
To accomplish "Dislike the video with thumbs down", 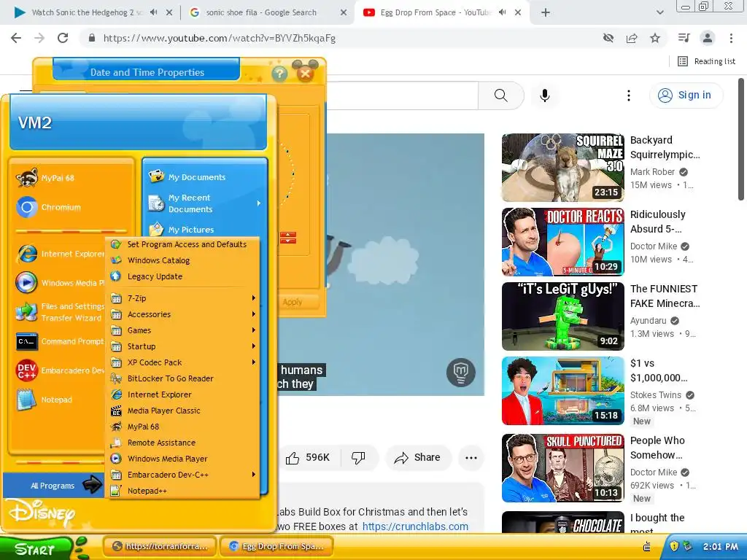I will [357, 458].
